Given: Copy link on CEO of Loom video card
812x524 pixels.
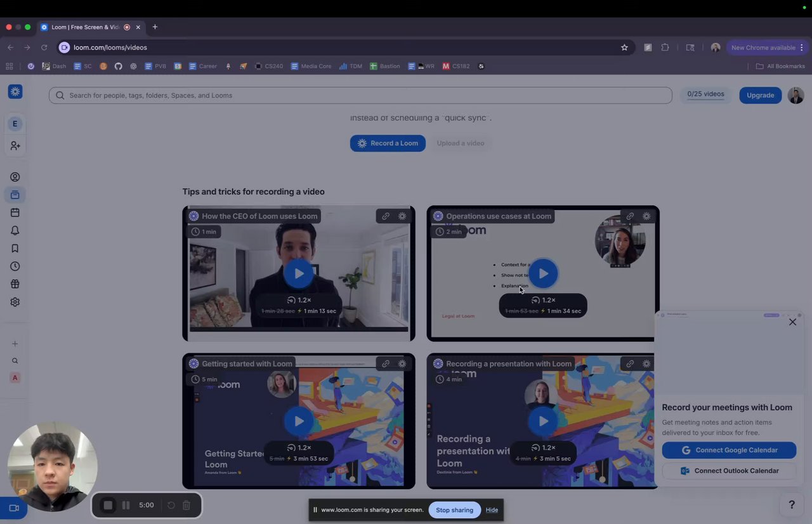Looking at the screenshot, I should [x=386, y=216].
